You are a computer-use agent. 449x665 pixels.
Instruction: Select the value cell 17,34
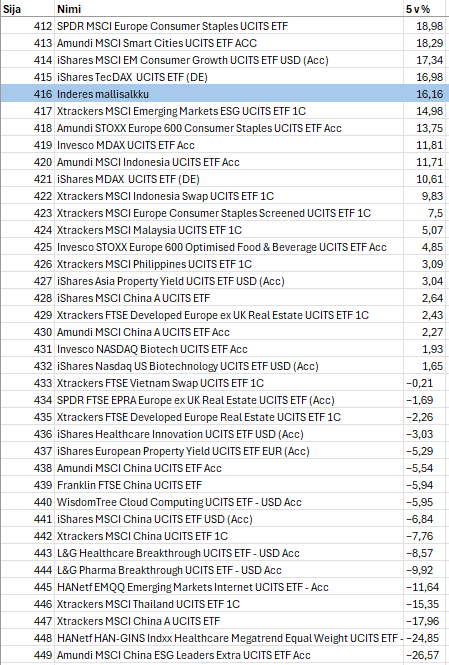(x=424, y=60)
